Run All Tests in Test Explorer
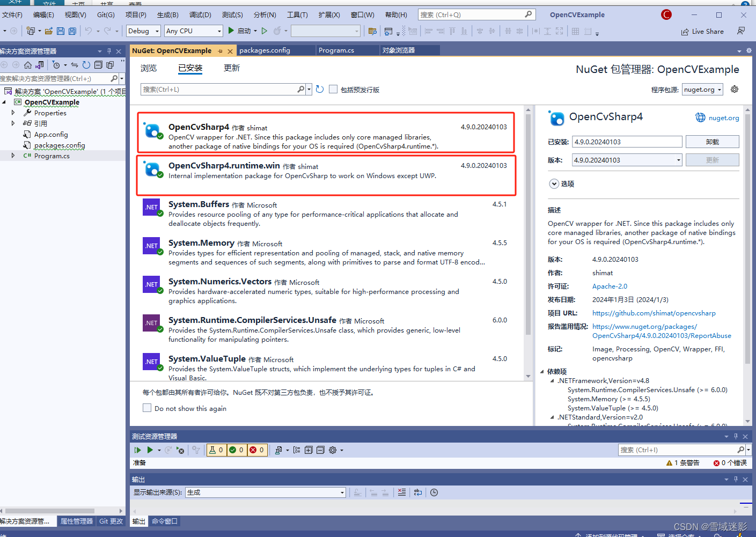 point(138,450)
